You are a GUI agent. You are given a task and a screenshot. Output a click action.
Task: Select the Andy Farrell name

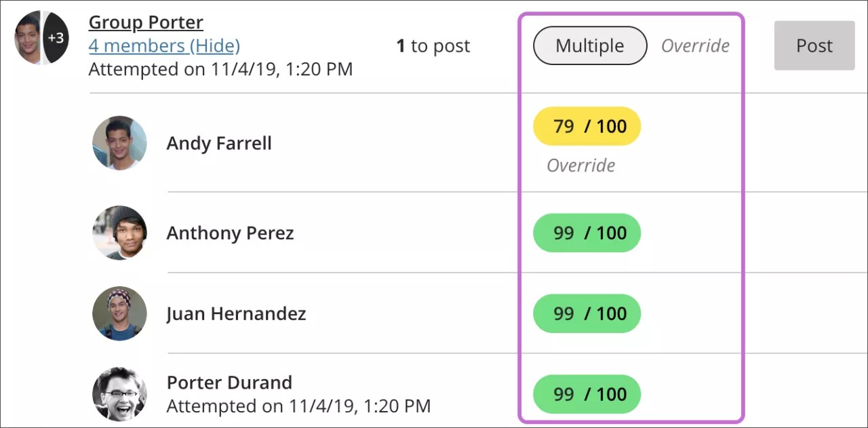[x=219, y=144]
